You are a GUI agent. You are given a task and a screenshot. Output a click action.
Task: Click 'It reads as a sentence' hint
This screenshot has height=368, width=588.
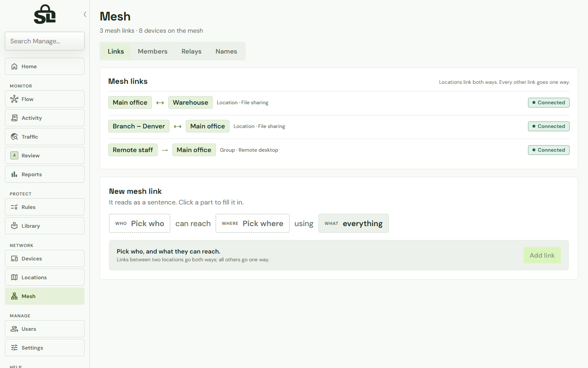(176, 202)
